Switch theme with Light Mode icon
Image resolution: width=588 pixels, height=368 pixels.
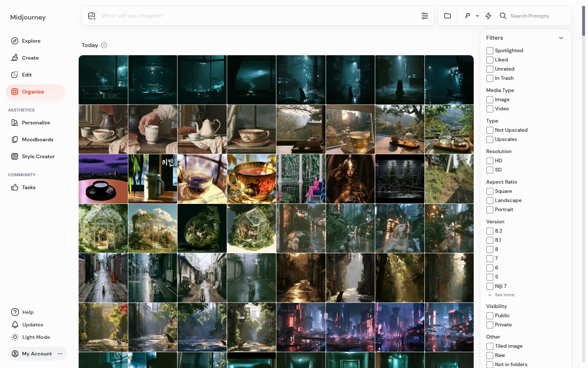15,337
